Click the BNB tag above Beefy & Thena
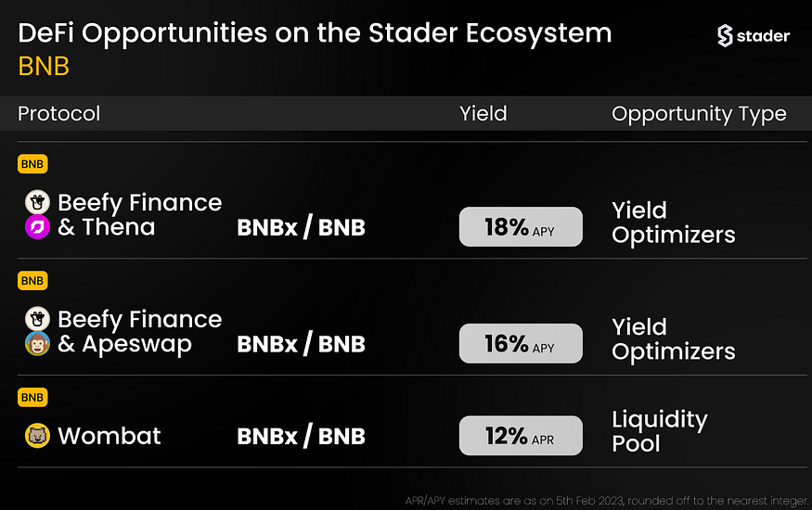This screenshot has width=812, height=510. 32,164
